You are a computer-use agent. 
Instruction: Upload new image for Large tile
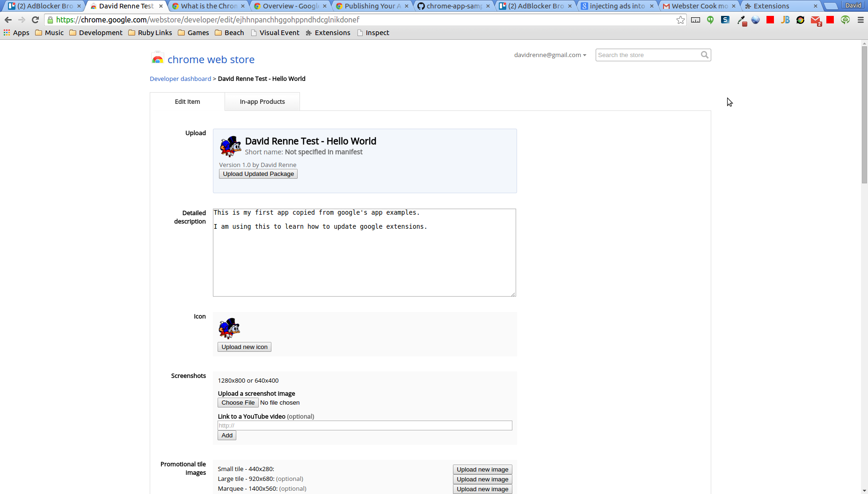pos(482,479)
